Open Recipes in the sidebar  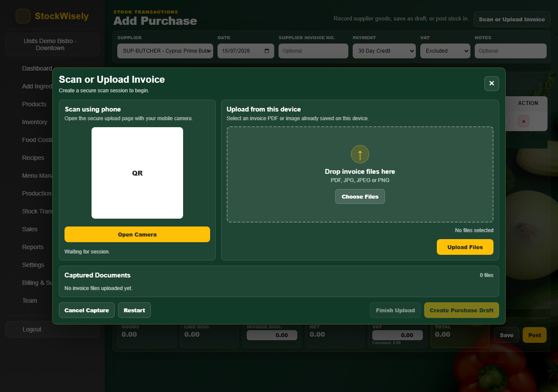point(33,158)
